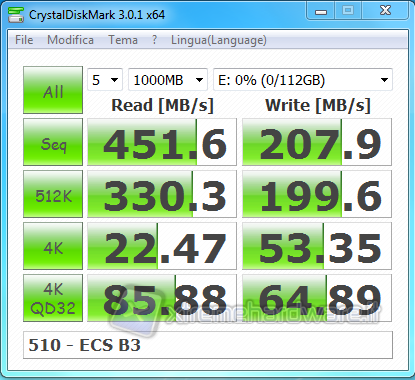This screenshot has width=415, height=380.
Task: Open the Tema menu
Action: pos(123,40)
